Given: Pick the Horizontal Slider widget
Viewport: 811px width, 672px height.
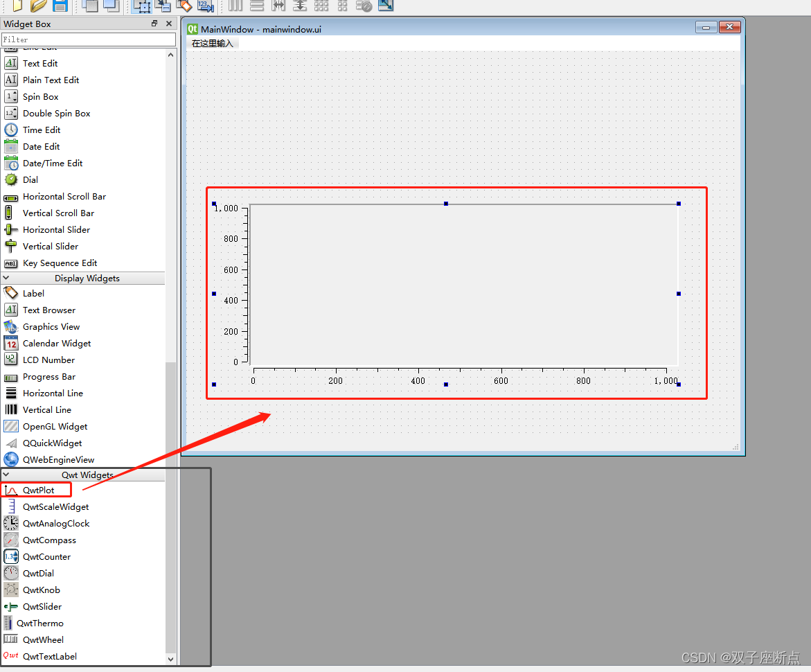Looking at the screenshot, I should [56, 230].
